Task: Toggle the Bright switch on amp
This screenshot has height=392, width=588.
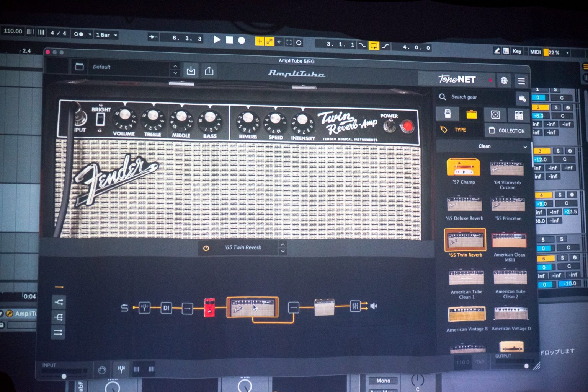Action: [100, 119]
